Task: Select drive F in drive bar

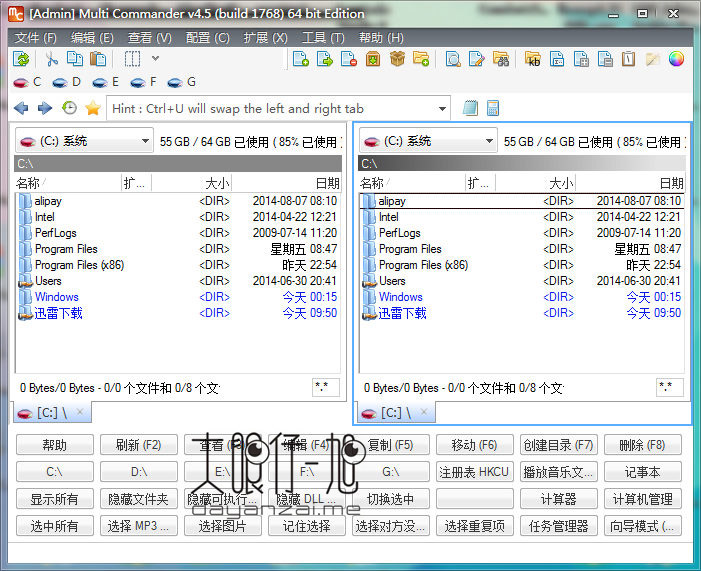Action: click(x=144, y=82)
